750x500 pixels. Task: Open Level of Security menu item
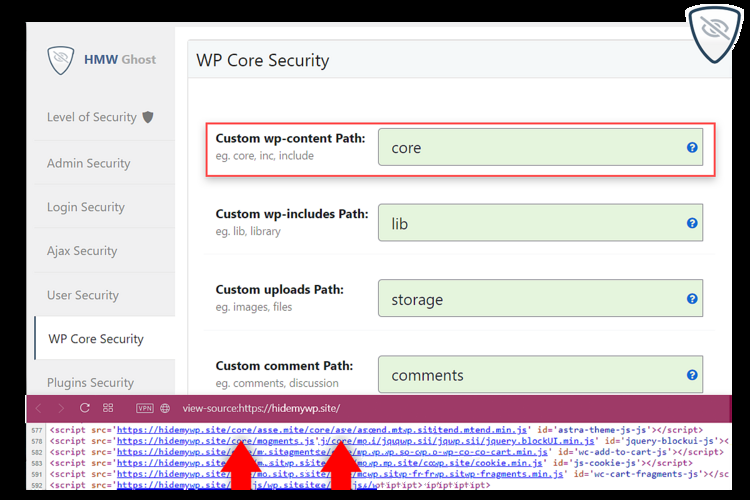click(99, 117)
